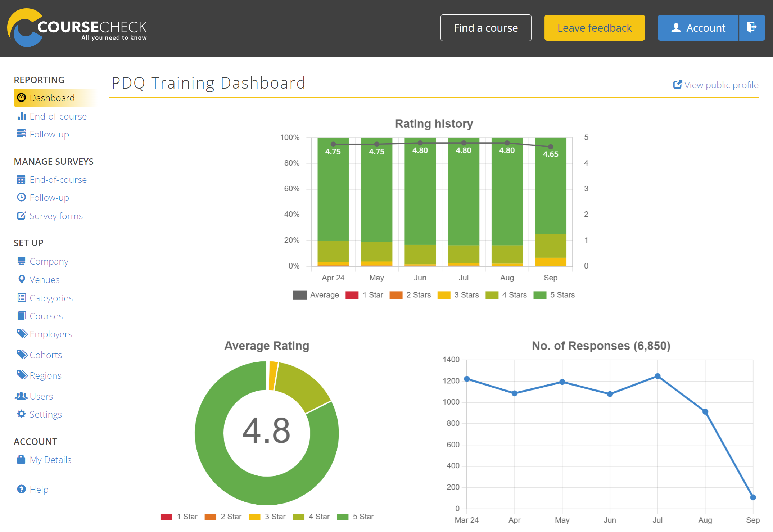Click the Categories list icon
Screen dimensions: 773x532
tap(22, 297)
